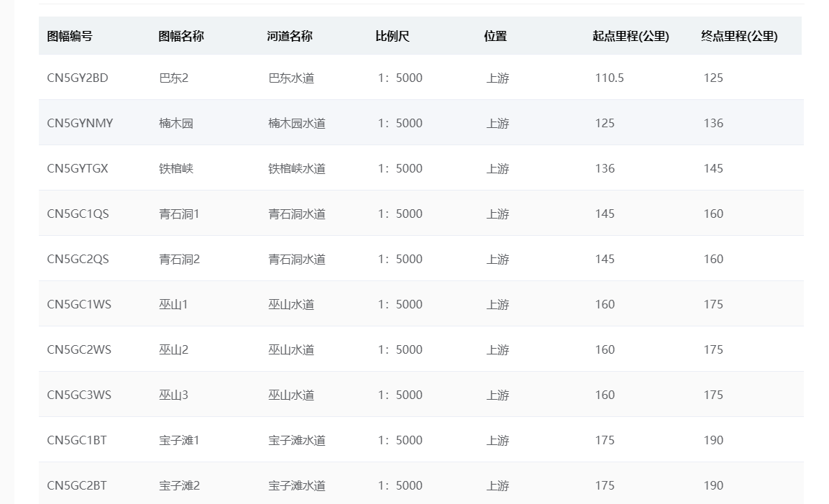Click end mileage 125 in 巴东2 row
The width and height of the screenshot is (829, 504).
click(713, 78)
